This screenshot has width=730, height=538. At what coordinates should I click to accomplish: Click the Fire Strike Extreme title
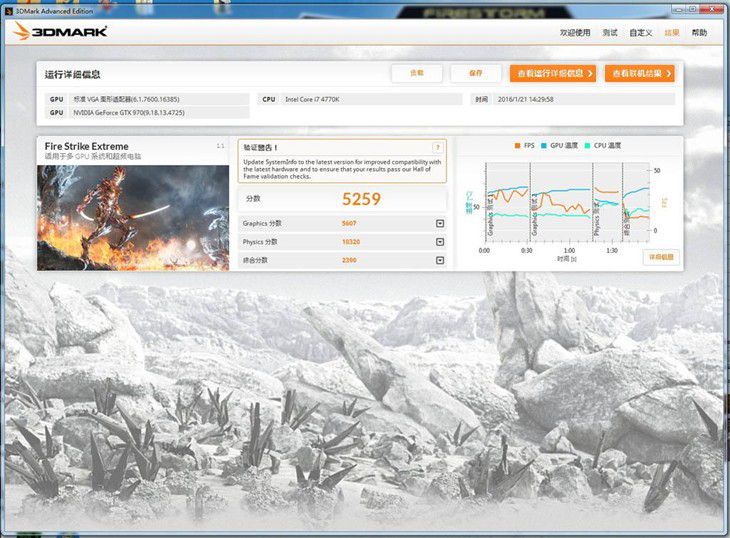(x=87, y=146)
